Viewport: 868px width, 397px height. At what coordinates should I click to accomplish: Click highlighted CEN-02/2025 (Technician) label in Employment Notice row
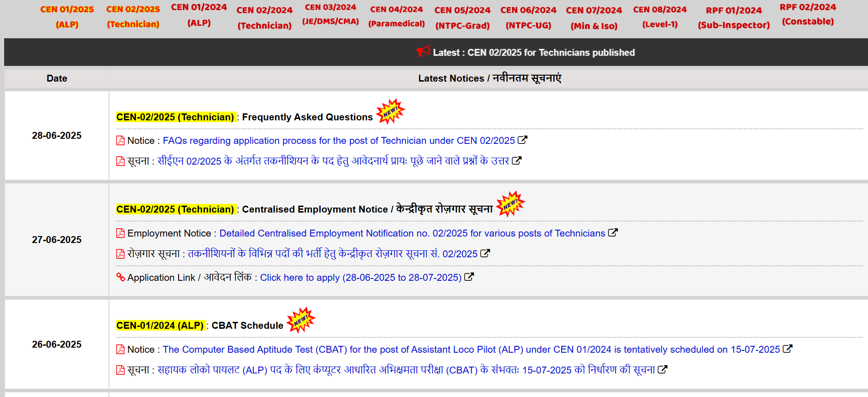(x=175, y=209)
